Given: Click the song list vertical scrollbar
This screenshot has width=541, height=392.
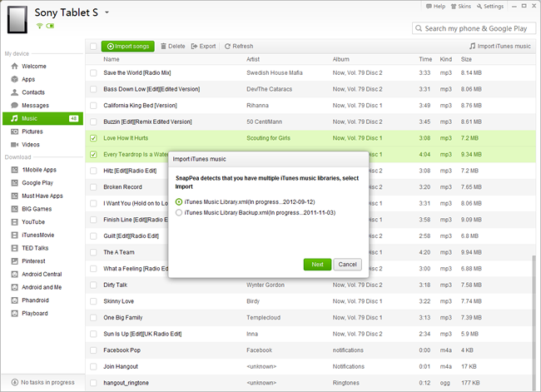Looking at the screenshot, I should click(x=534, y=323).
